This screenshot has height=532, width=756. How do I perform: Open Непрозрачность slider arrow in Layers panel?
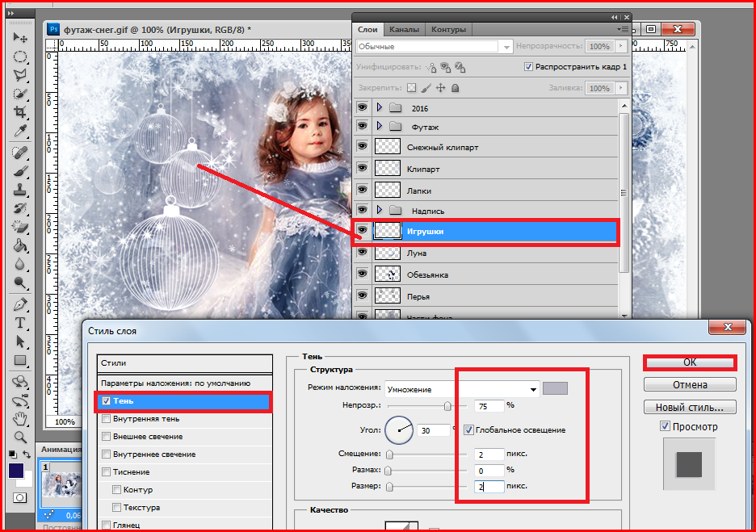tap(621, 46)
